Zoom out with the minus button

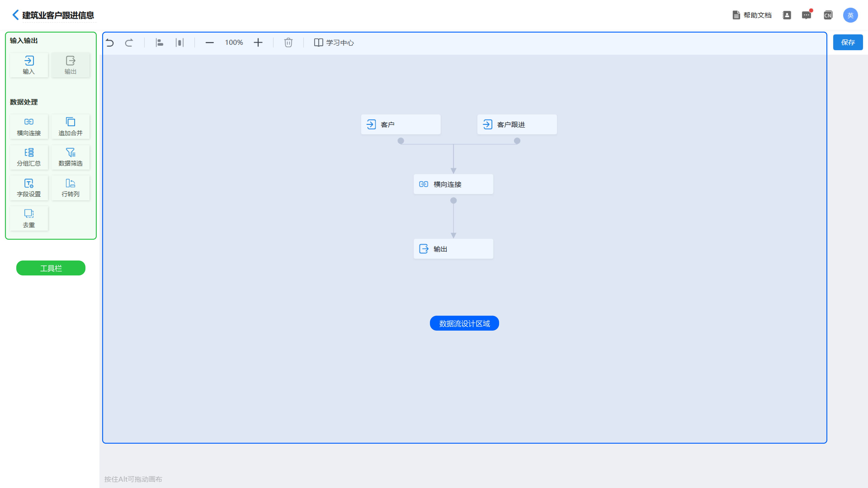210,43
